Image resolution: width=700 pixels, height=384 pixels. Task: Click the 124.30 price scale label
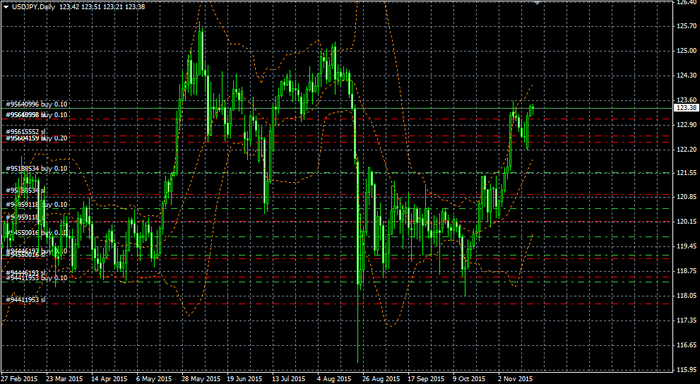(687, 75)
